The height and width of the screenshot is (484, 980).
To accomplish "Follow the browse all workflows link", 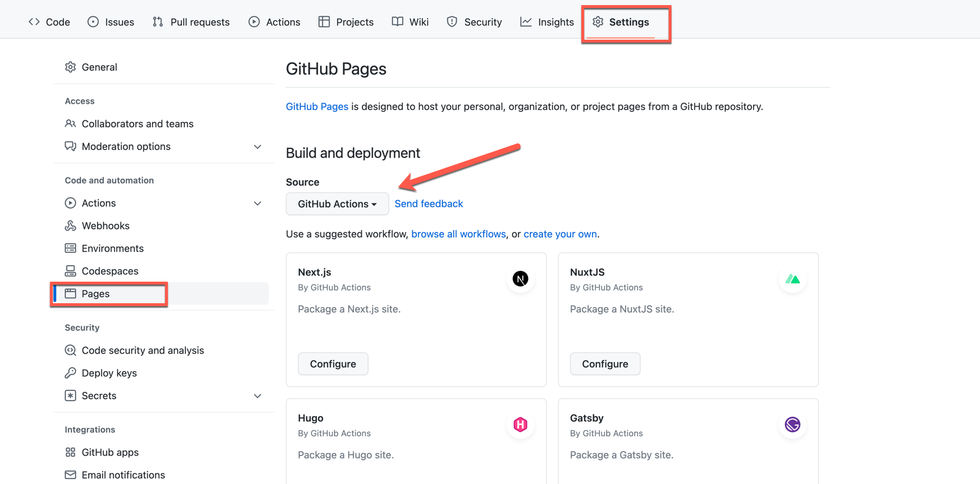I will pyautogui.click(x=458, y=234).
